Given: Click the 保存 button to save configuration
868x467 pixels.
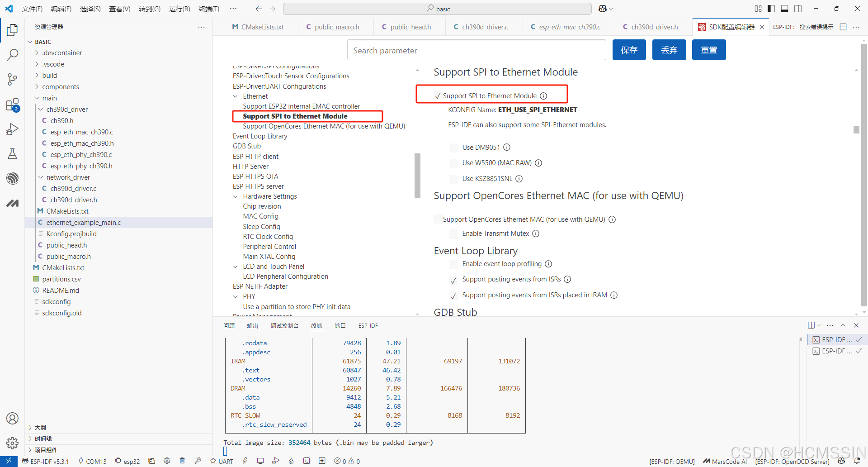Looking at the screenshot, I should (629, 50).
